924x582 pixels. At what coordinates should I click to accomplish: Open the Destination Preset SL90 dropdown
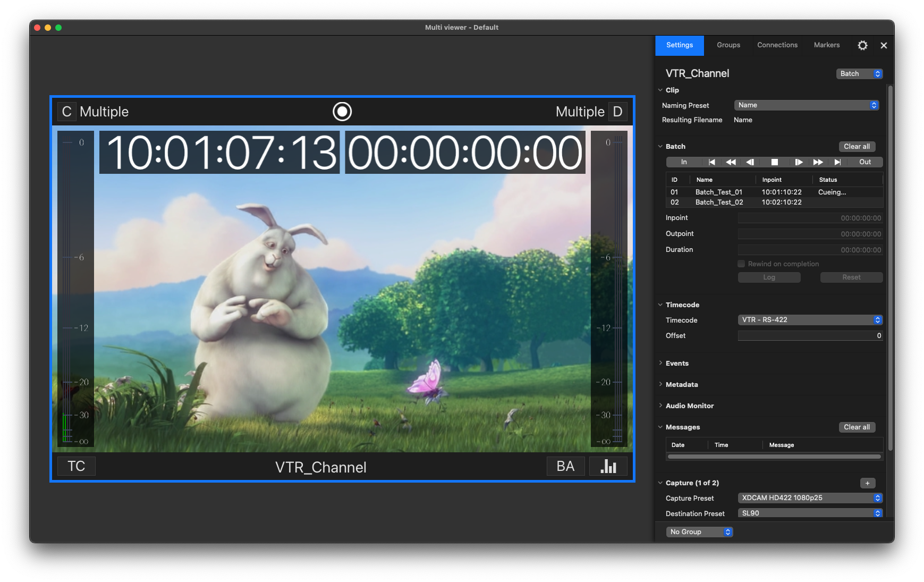(x=810, y=513)
